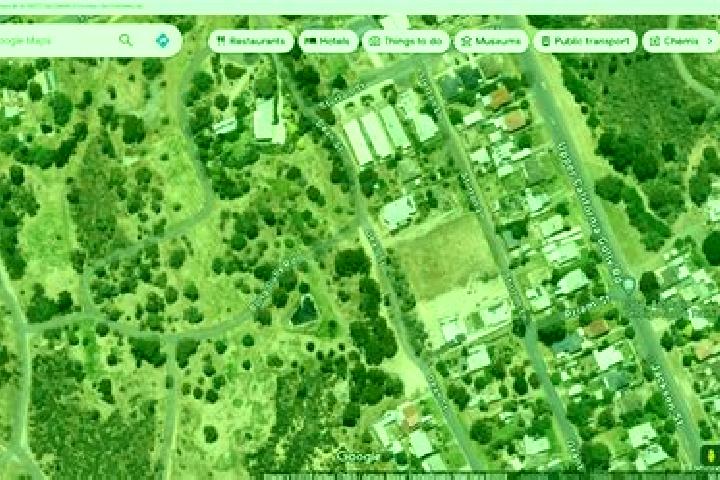Open directions with the blue diamond icon
The width and height of the screenshot is (720, 480).
click(162, 40)
